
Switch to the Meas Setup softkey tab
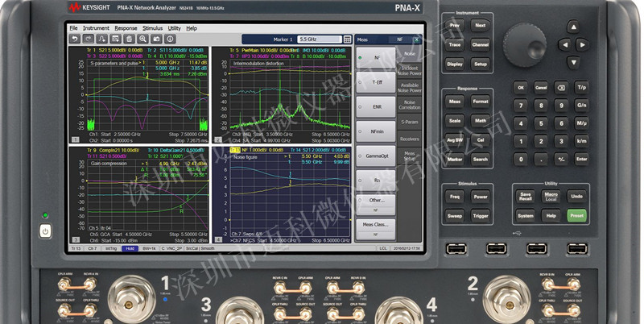click(x=410, y=156)
